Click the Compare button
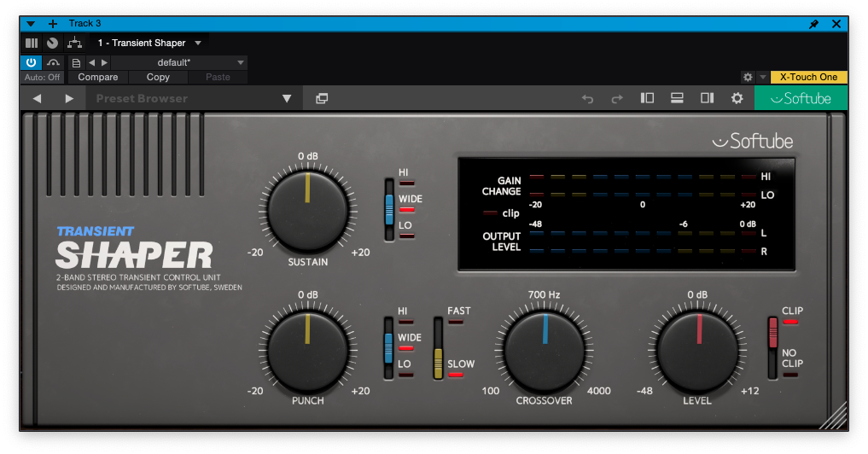Viewport: 868px width, 454px height. point(98,77)
